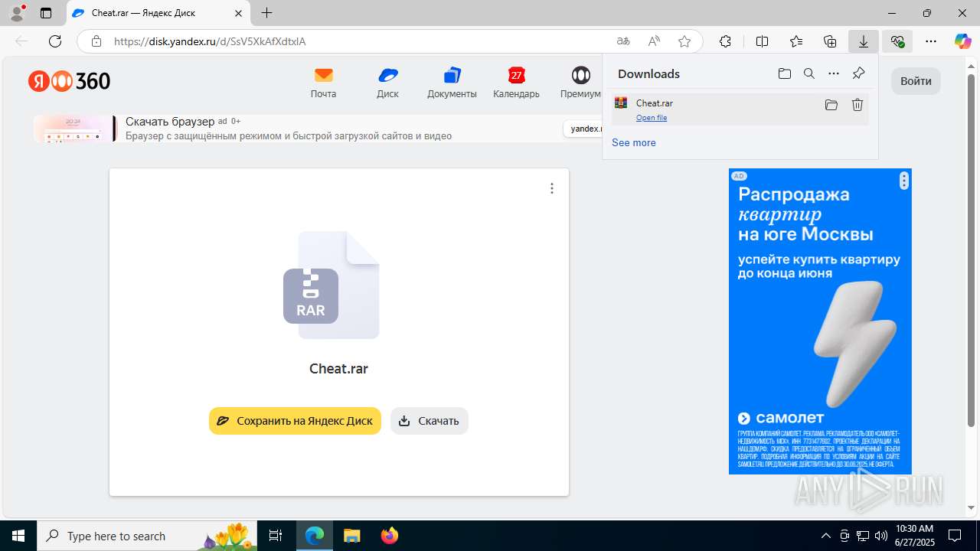Image resolution: width=980 pixels, height=551 pixels.
Task: Click the Cheat.rar file name text
Action: tap(338, 369)
